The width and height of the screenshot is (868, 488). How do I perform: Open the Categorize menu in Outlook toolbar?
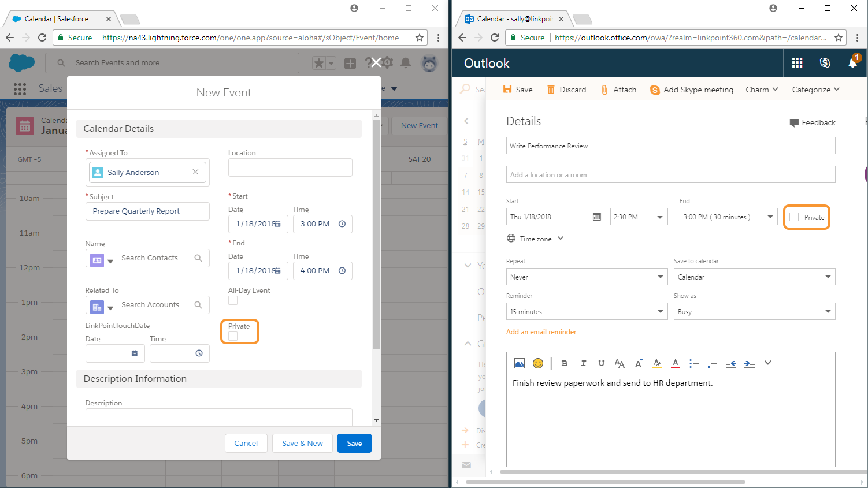click(x=815, y=90)
